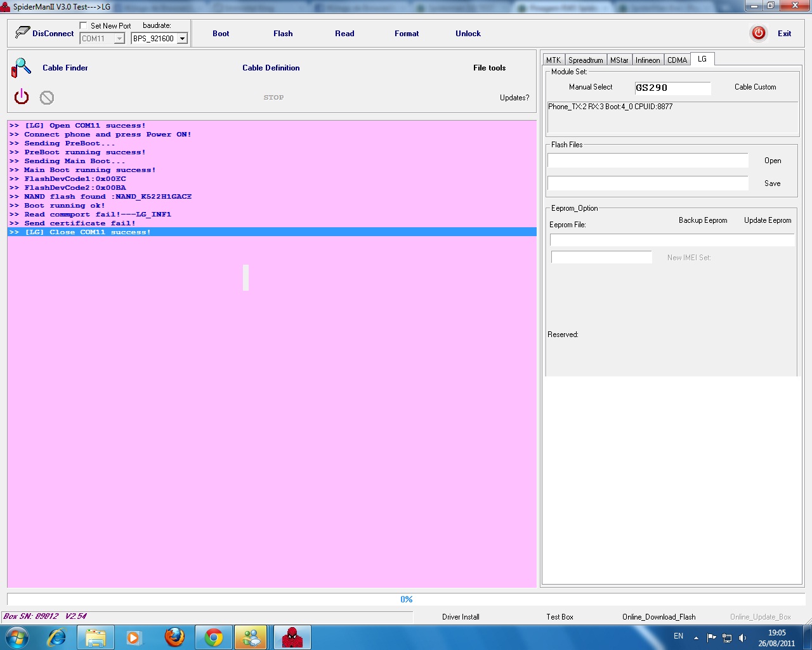Click the DisConnect label
Image resolution: width=812 pixels, height=650 pixels.
point(53,34)
